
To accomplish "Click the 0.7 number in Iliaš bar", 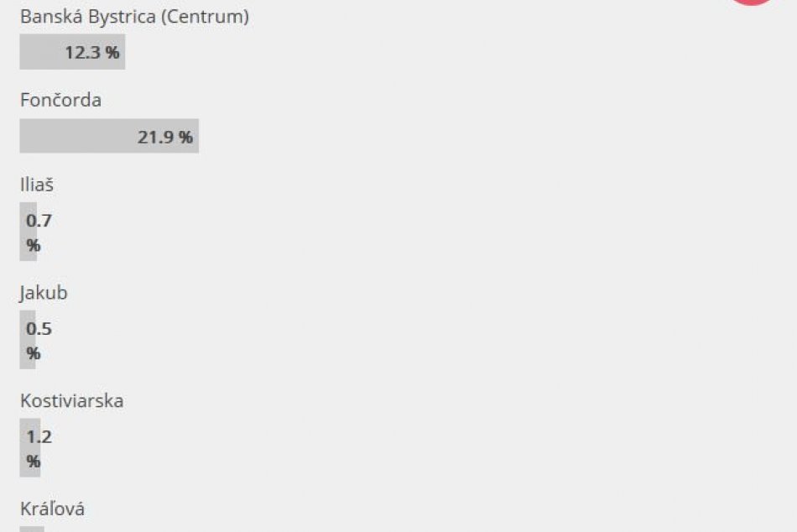I will coord(39,222).
